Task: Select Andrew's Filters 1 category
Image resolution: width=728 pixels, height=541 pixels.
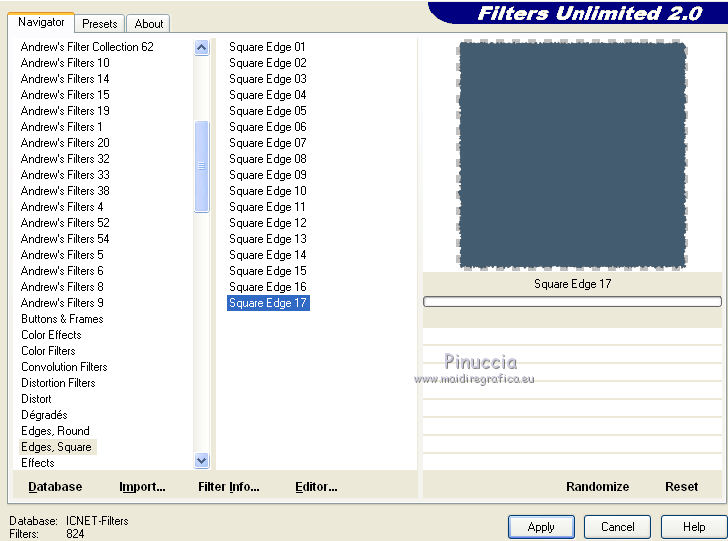Action: (61, 127)
